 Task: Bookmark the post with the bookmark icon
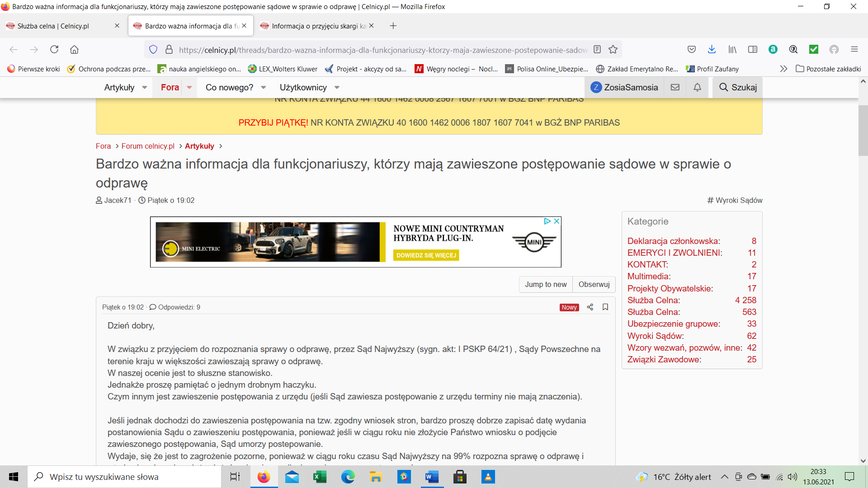[605, 307]
